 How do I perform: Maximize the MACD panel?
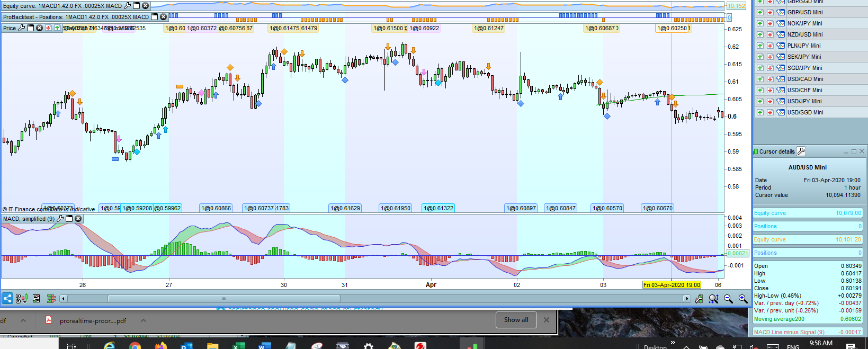[x=69, y=219]
